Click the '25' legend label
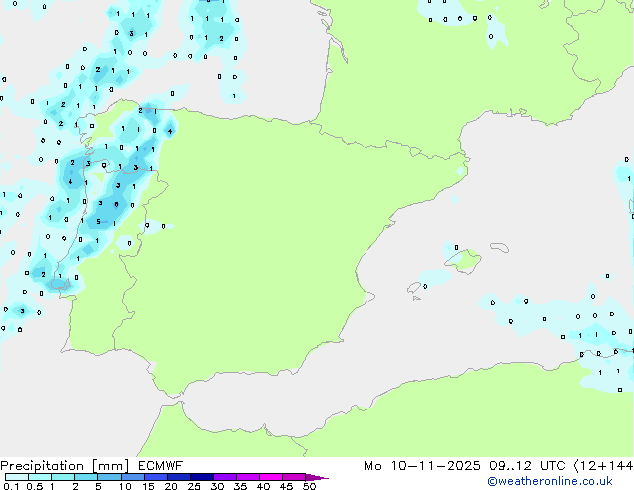 (x=194, y=486)
